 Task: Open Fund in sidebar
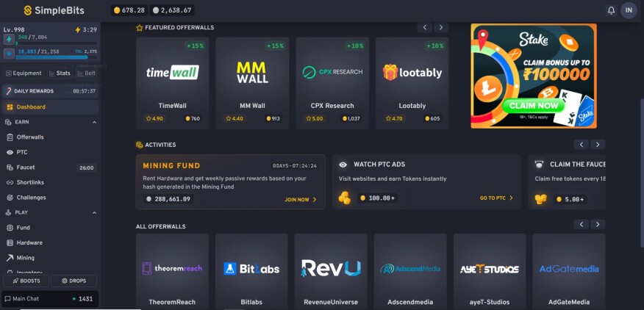click(50, 228)
